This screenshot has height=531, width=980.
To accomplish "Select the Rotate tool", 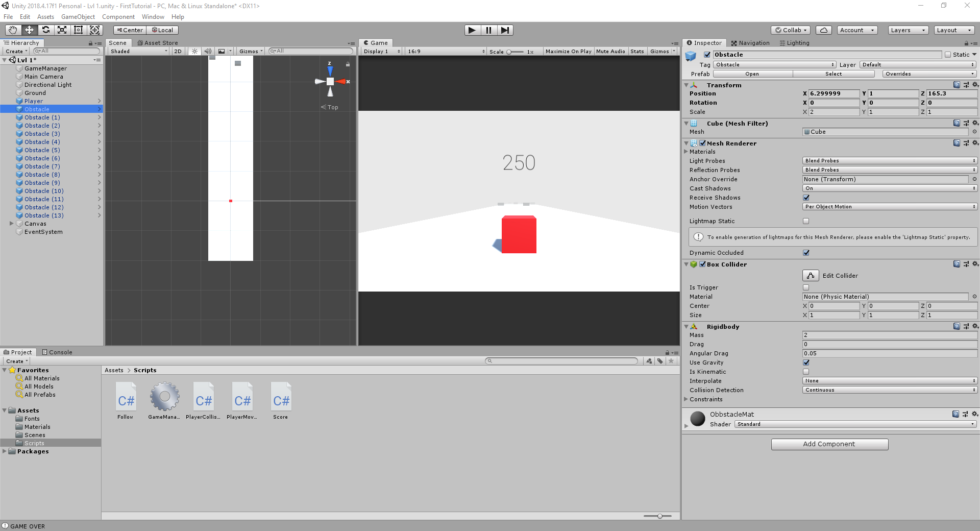I will 45,30.
